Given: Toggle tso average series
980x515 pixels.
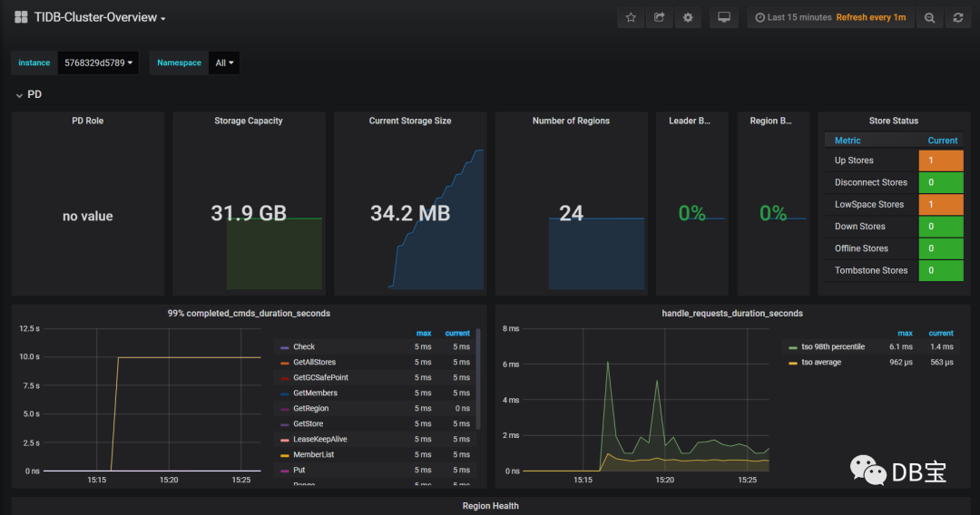Looking at the screenshot, I should pyautogui.click(x=821, y=362).
